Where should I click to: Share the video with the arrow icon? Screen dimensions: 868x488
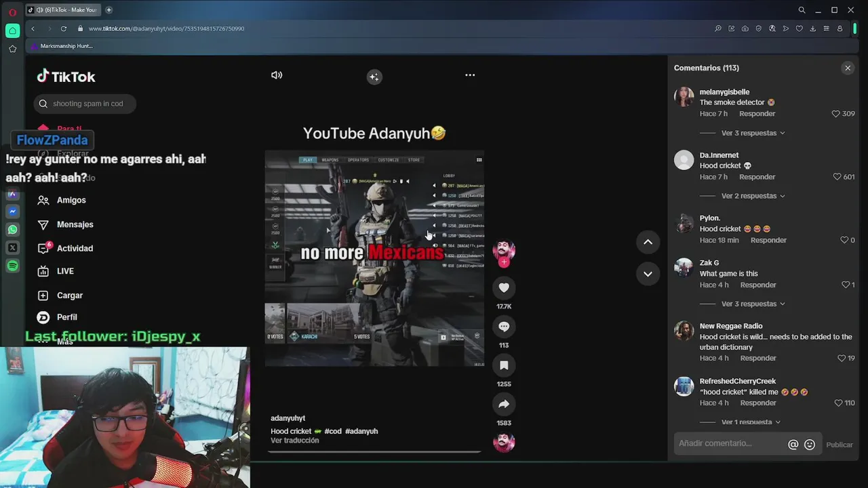[x=504, y=404]
